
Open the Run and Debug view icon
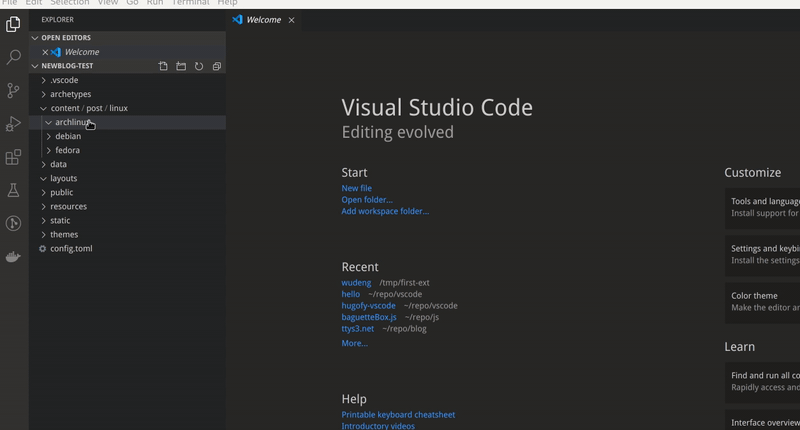click(x=13, y=124)
